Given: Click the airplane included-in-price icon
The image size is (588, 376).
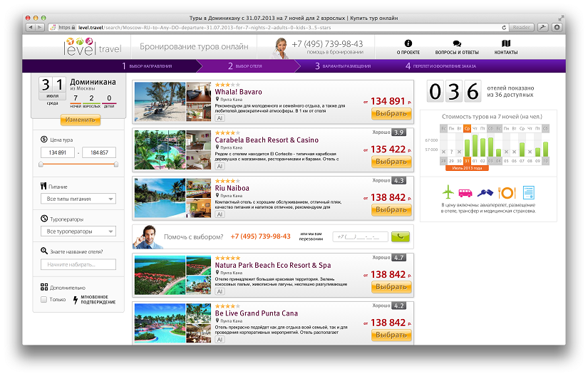Looking at the screenshot, I should 448,192.
